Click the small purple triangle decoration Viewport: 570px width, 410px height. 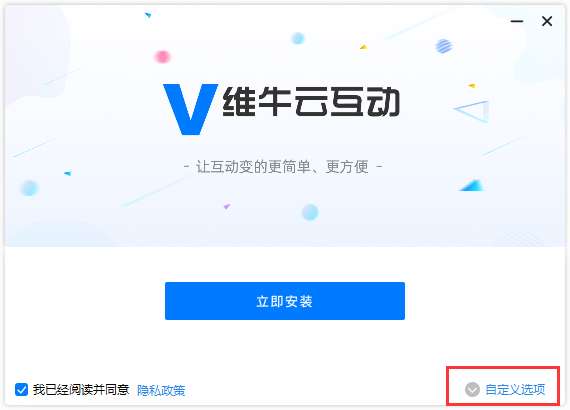226,206
